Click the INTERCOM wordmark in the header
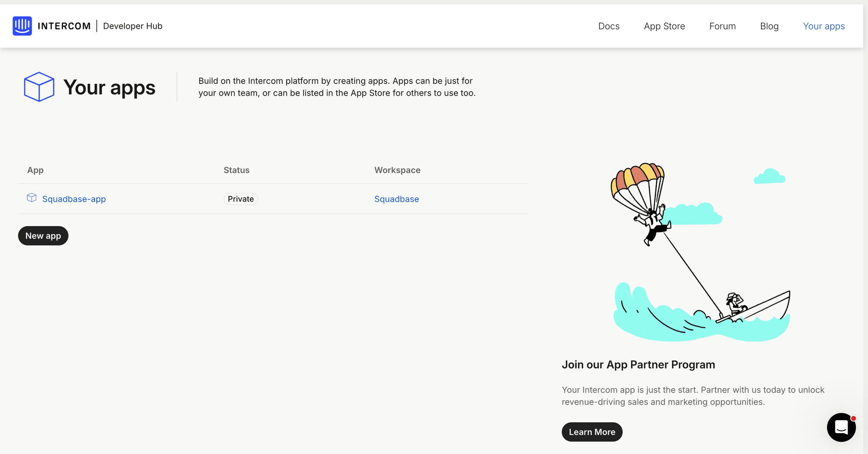 64,26
